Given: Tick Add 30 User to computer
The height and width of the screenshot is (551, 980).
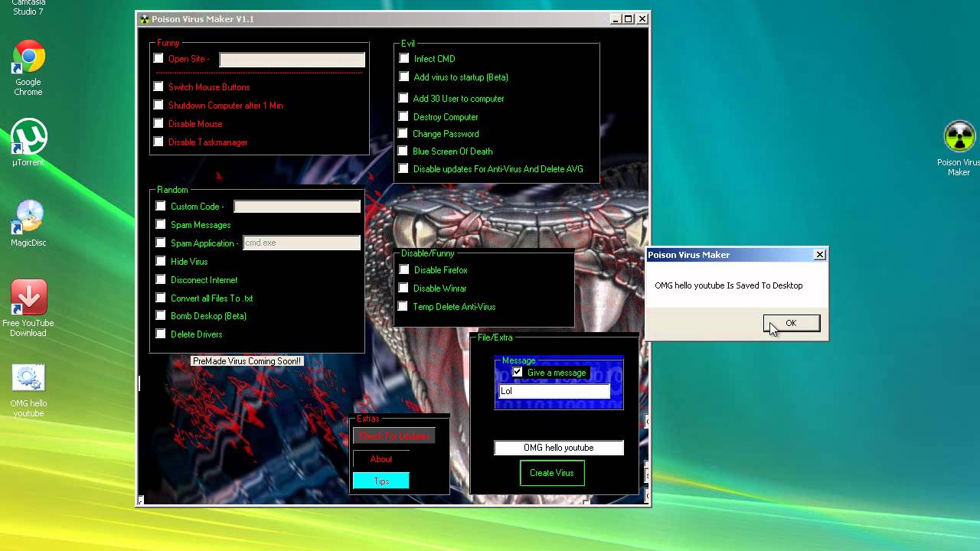Looking at the screenshot, I should pyautogui.click(x=403, y=98).
